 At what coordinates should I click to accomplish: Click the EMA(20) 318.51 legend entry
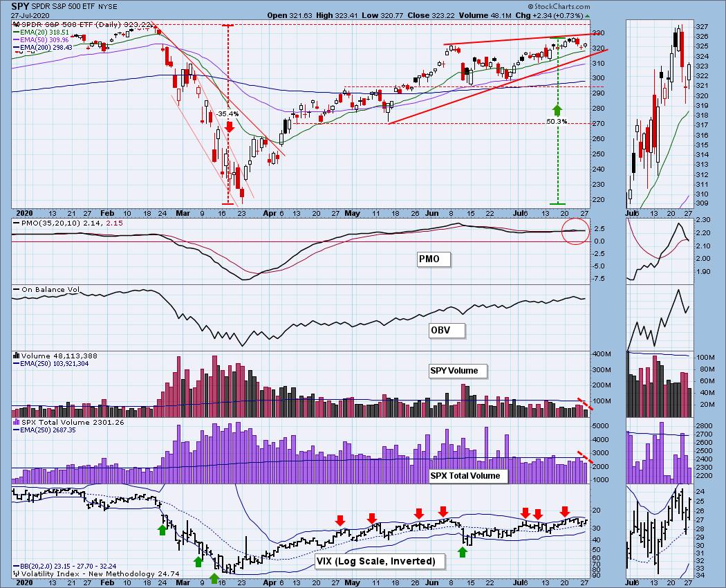click(44, 33)
